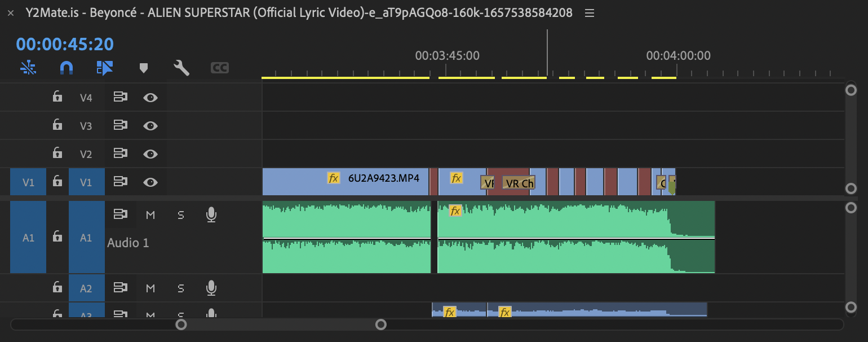Image resolution: width=868 pixels, height=342 pixels.
Task: Toggle A2 track targeting button
Action: (86, 288)
